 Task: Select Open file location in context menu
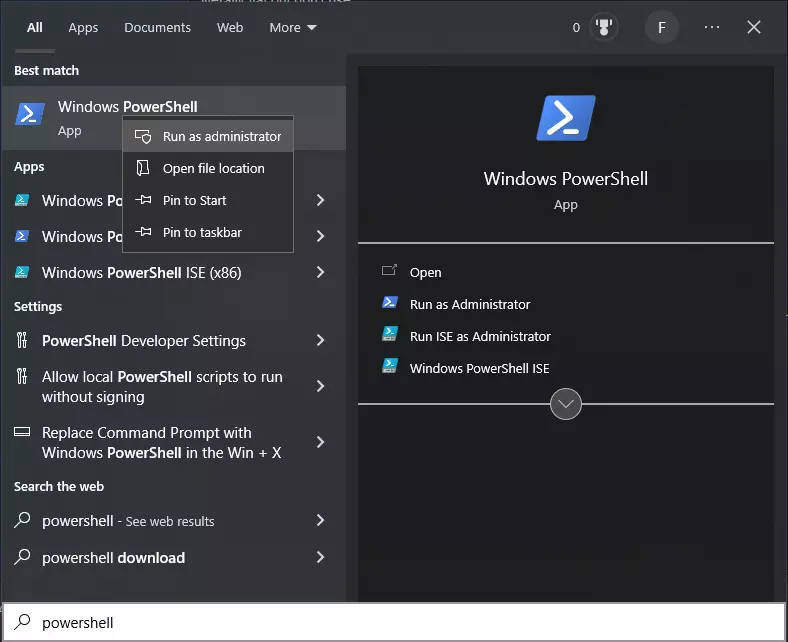pos(213,169)
